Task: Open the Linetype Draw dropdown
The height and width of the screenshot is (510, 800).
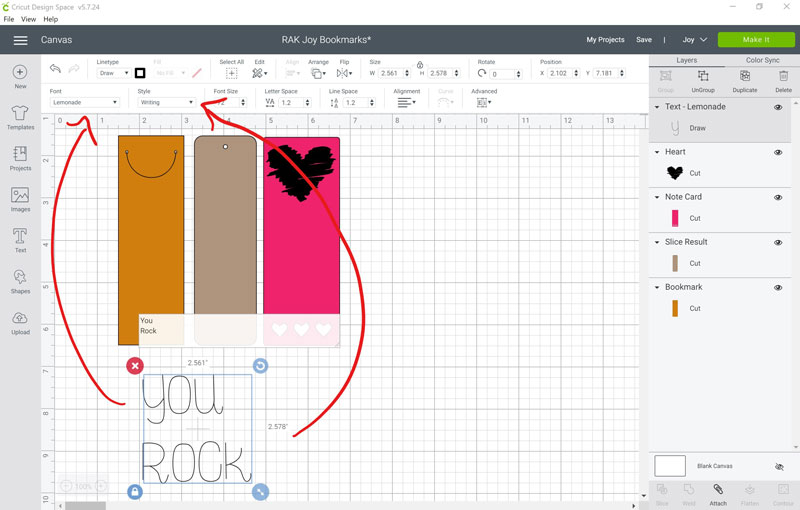Action: (x=114, y=73)
